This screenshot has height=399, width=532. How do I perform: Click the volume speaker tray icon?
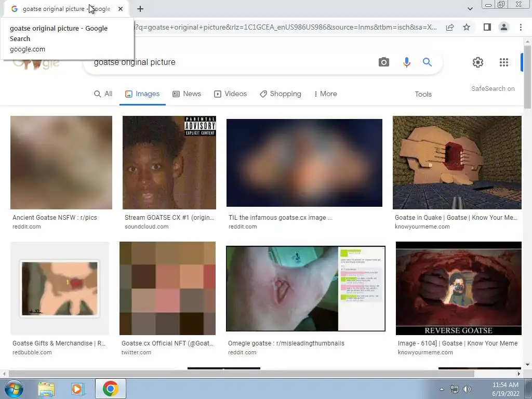point(467,389)
